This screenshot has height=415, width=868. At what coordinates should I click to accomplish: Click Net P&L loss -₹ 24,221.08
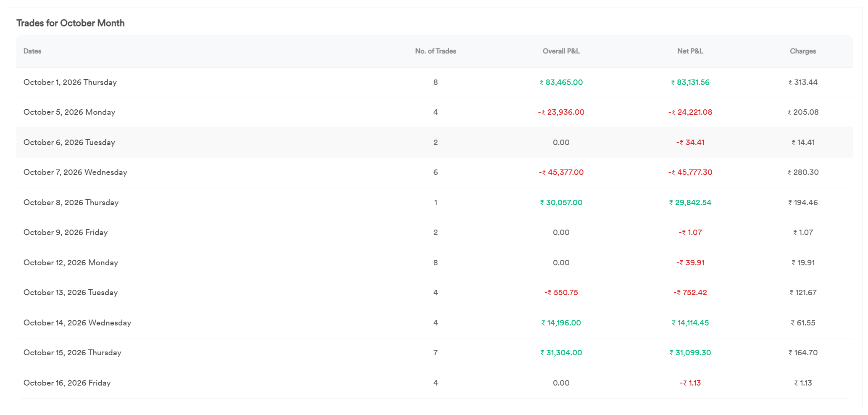(x=690, y=112)
